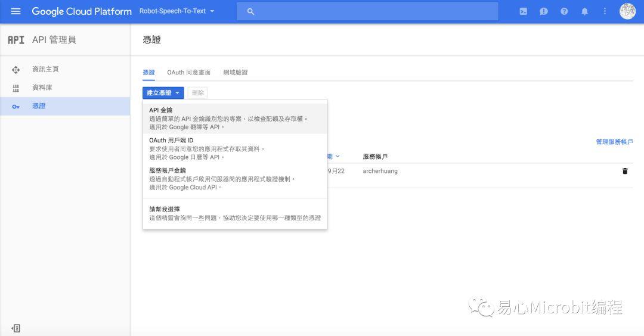Click the 9月22 date cell
The image size is (644, 336).
coord(336,171)
